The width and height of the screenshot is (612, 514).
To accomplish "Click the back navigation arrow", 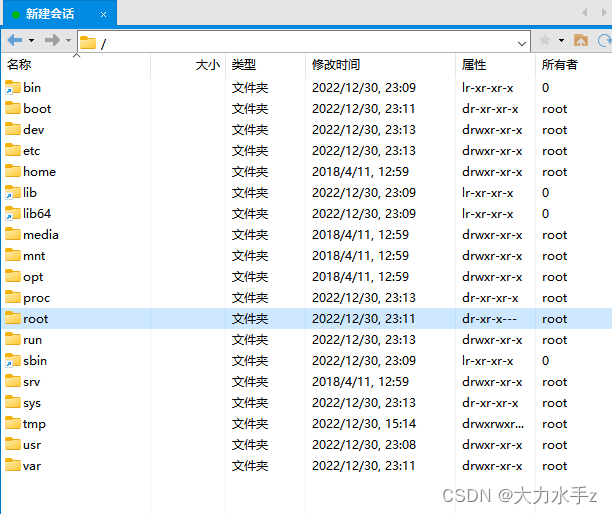I will (x=15, y=40).
